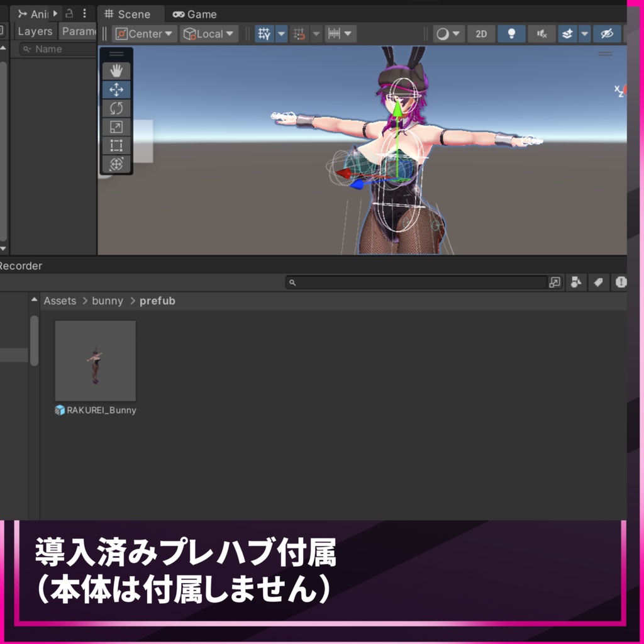Viewport: 644px width, 644px height.
Task: Open the Local orientation dropdown
Action: tap(209, 33)
